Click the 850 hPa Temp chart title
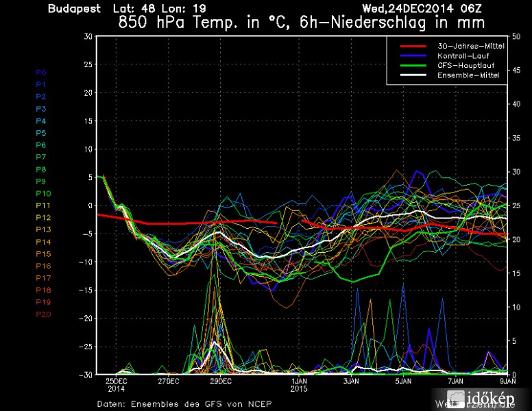Screen dimensions: 532x411 point(301,23)
